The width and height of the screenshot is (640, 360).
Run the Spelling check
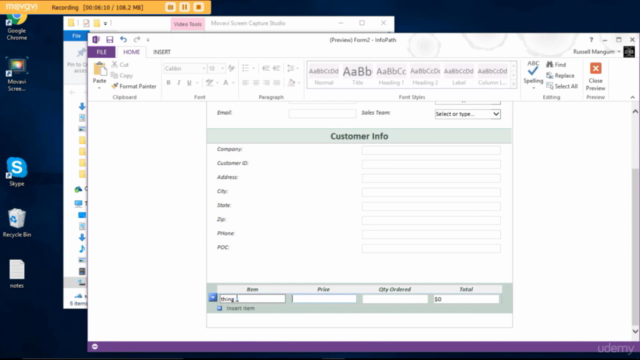click(x=533, y=75)
